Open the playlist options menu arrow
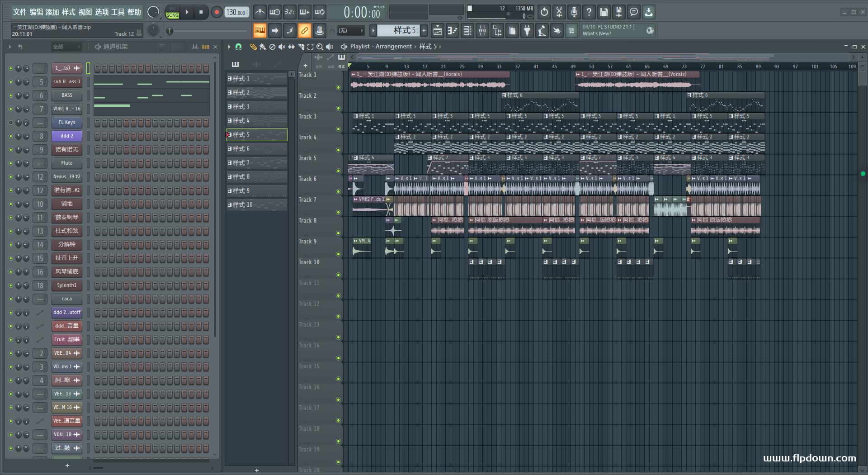This screenshot has height=475, width=868. [229, 47]
